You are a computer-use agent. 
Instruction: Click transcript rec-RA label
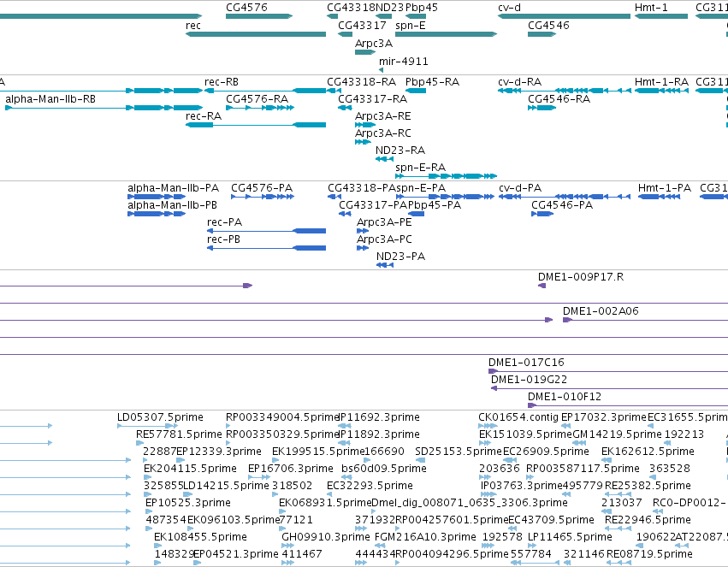(x=204, y=116)
